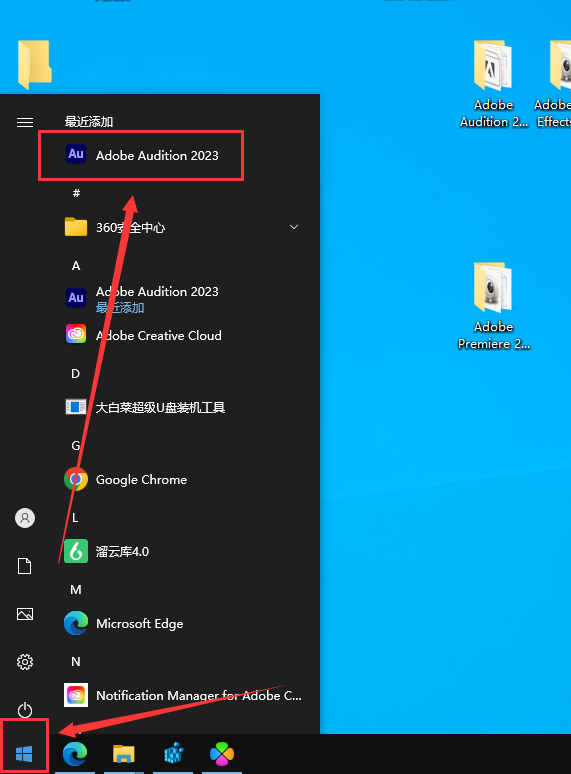Image resolution: width=571 pixels, height=774 pixels.
Task: Click the blue cube taskbar icon
Action: click(x=173, y=753)
